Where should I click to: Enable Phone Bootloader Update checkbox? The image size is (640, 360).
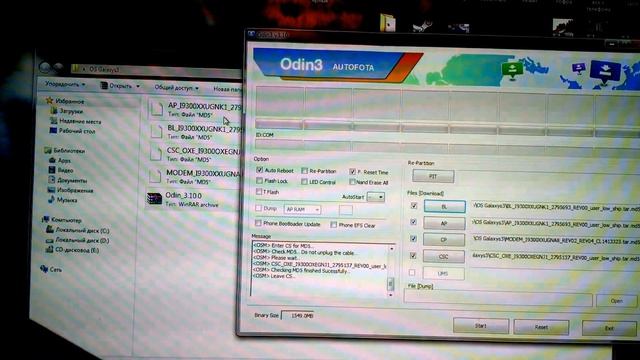point(258,223)
